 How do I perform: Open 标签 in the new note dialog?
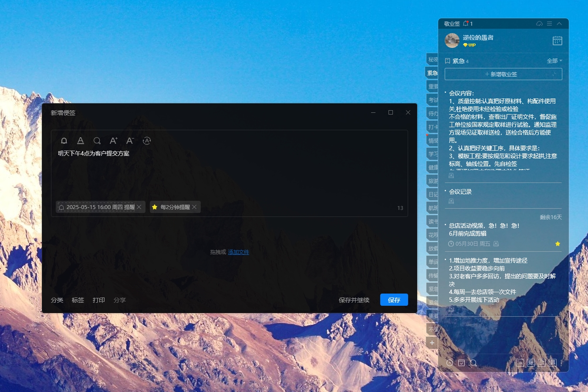pos(78,300)
